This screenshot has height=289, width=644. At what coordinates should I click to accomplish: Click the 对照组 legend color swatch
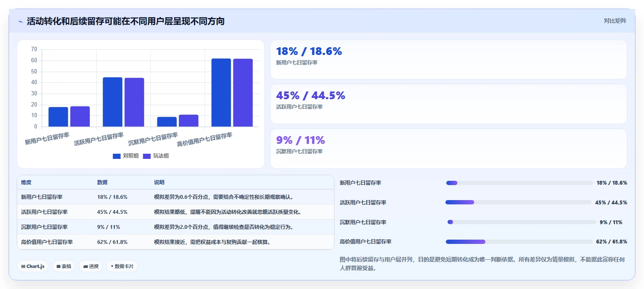(117, 156)
